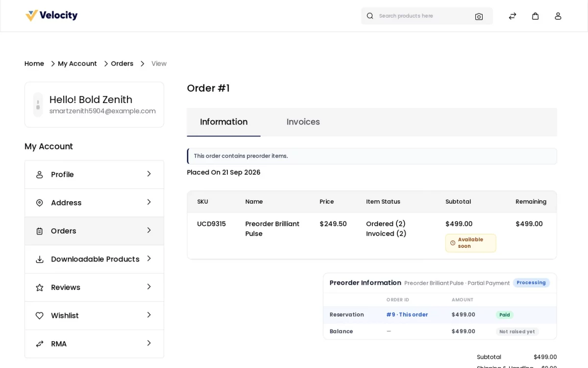588x368 pixels.
Task: Open Address in My Account menu
Action: tap(94, 203)
